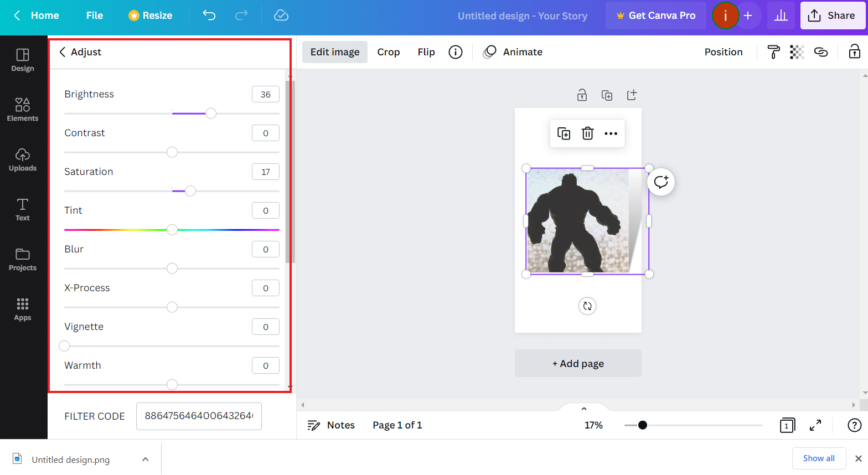Open the Text sidebar tab

point(23,210)
